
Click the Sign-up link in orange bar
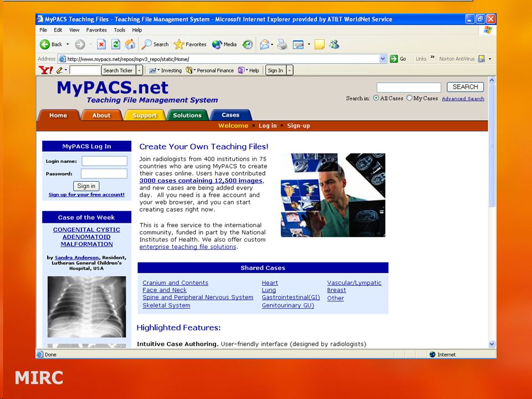pos(299,126)
